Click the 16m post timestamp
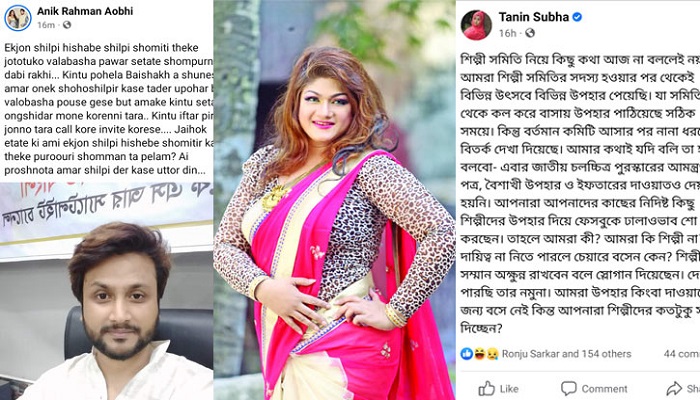 (46, 25)
